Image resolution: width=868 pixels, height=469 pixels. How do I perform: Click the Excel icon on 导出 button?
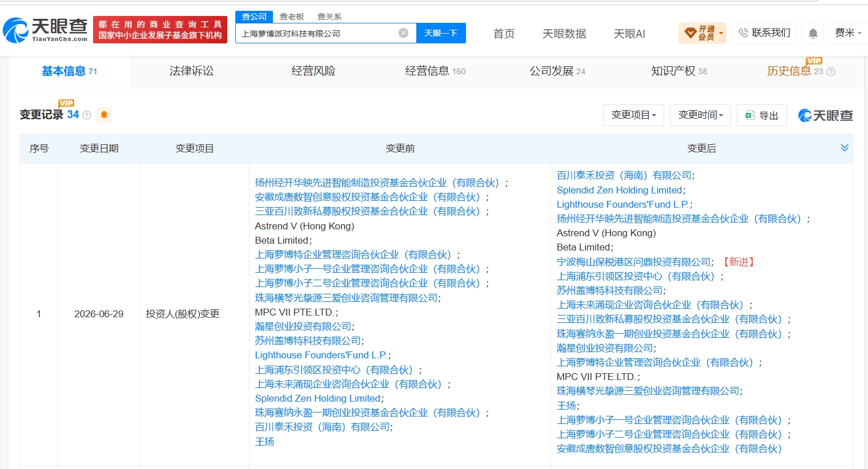coord(750,115)
